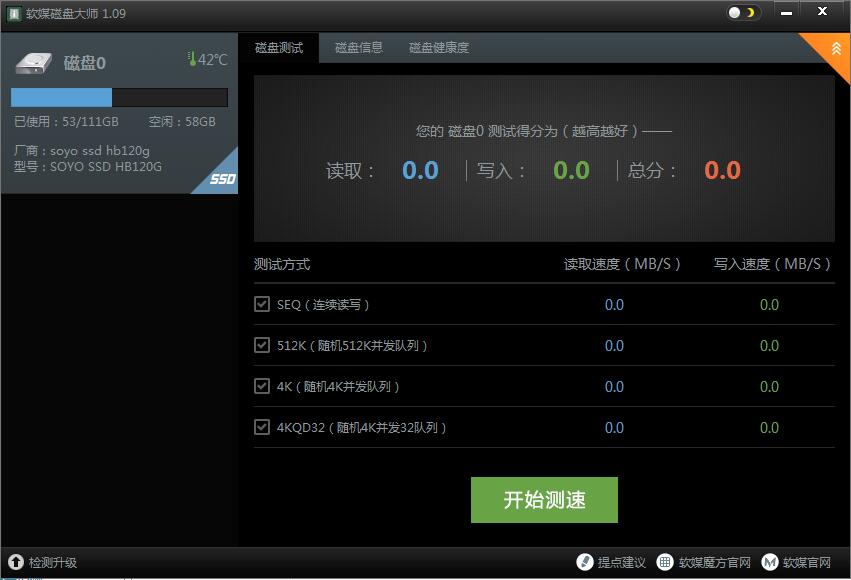The width and height of the screenshot is (851, 580).
Task: Open the 磁盘健康度 tab
Action: click(x=437, y=47)
